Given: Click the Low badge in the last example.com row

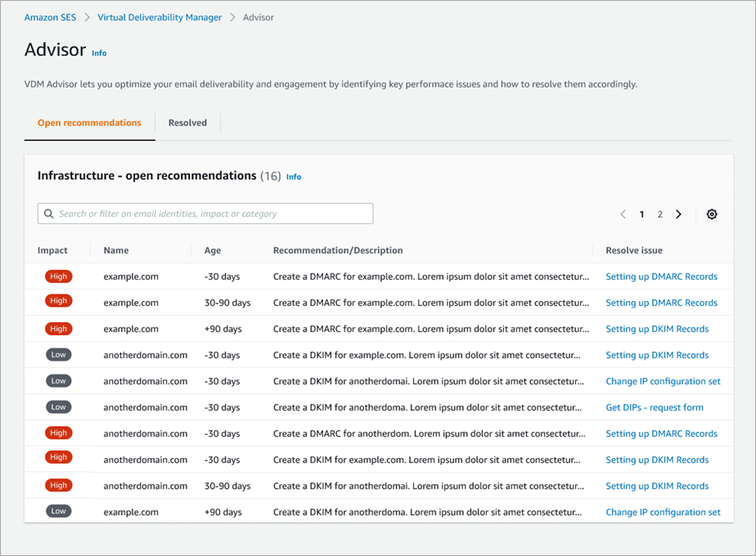Looking at the screenshot, I should click(x=59, y=511).
